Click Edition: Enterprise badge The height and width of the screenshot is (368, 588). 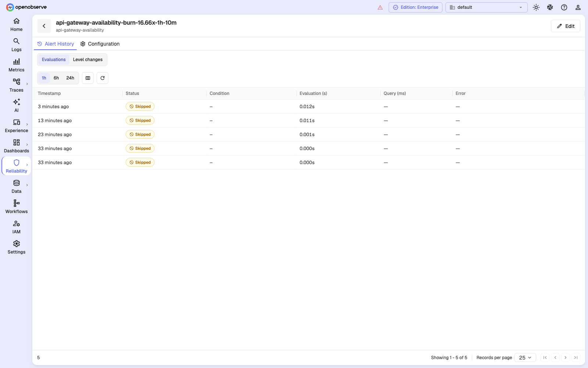(x=416, y=7)
